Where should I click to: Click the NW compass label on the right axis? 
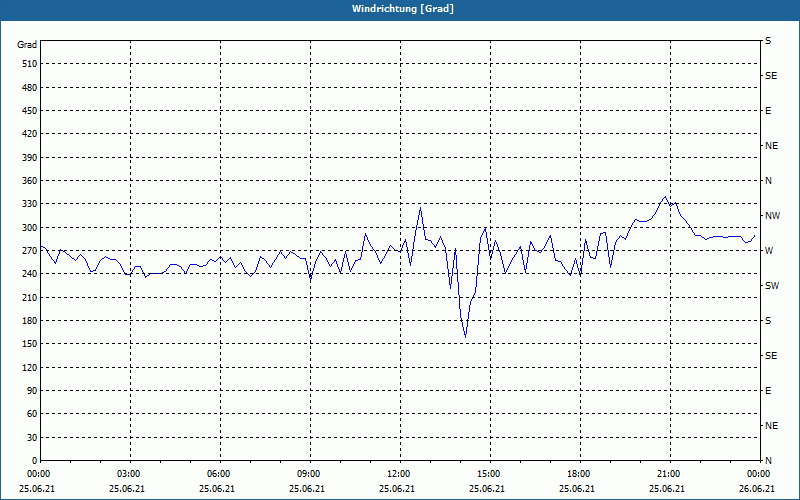(772, 216)
